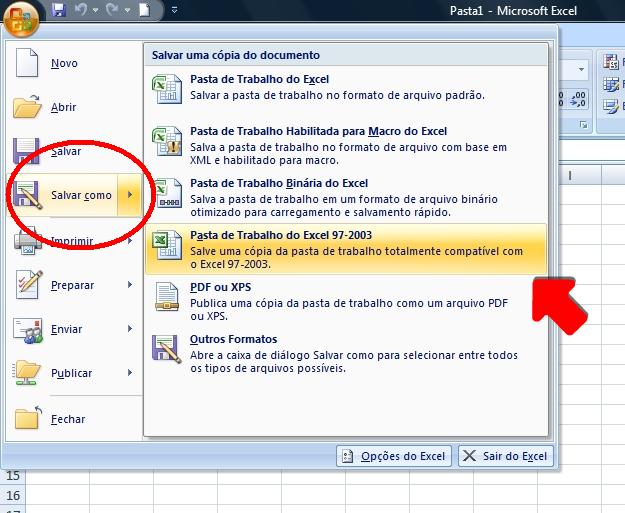Expand the Publicar submenu arrow
Image resolution: width=625 pixels, height=513 pixels.
(130, 372)
